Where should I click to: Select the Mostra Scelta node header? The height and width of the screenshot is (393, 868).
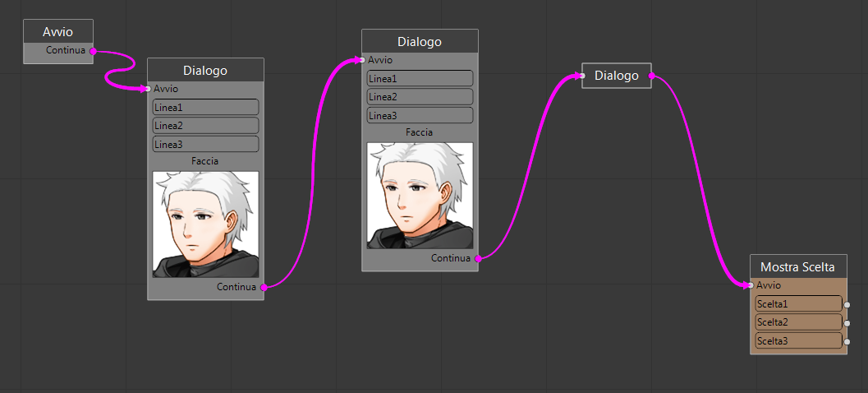coord(797,267)
